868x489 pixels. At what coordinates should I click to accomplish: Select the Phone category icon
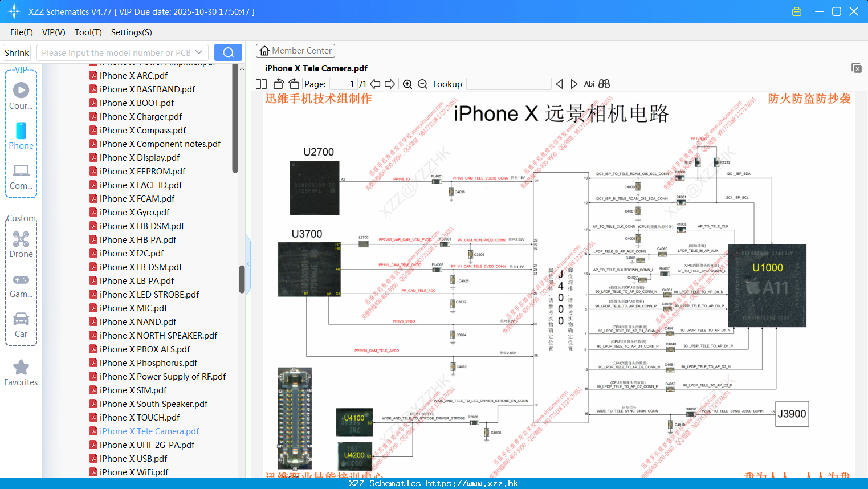click(x=21, y=136)
